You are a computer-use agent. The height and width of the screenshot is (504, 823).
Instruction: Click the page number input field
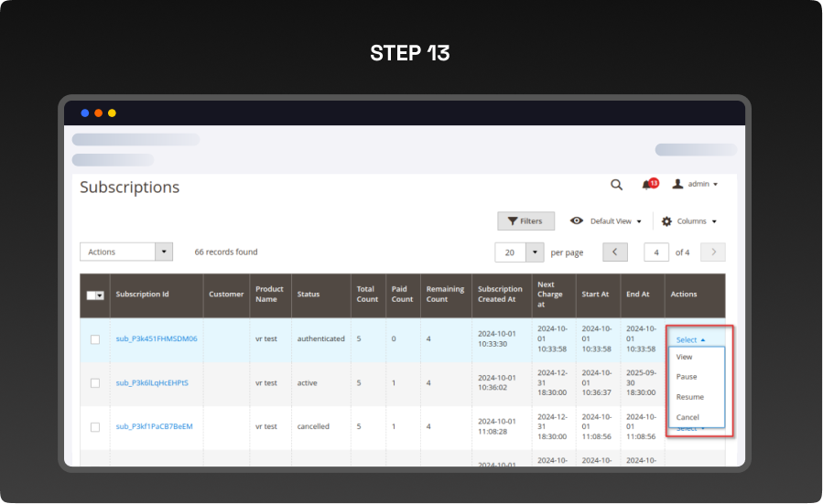(x=656, y=252)
